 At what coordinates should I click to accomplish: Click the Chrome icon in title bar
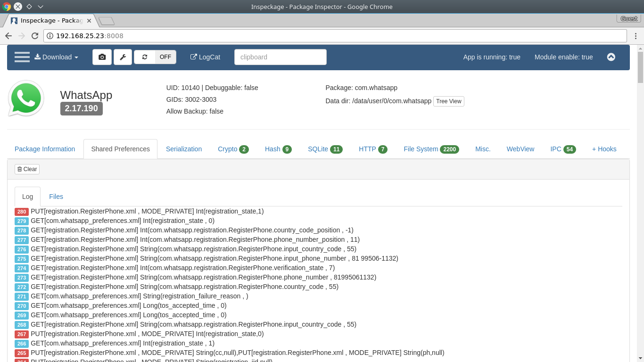coord(7,7)
